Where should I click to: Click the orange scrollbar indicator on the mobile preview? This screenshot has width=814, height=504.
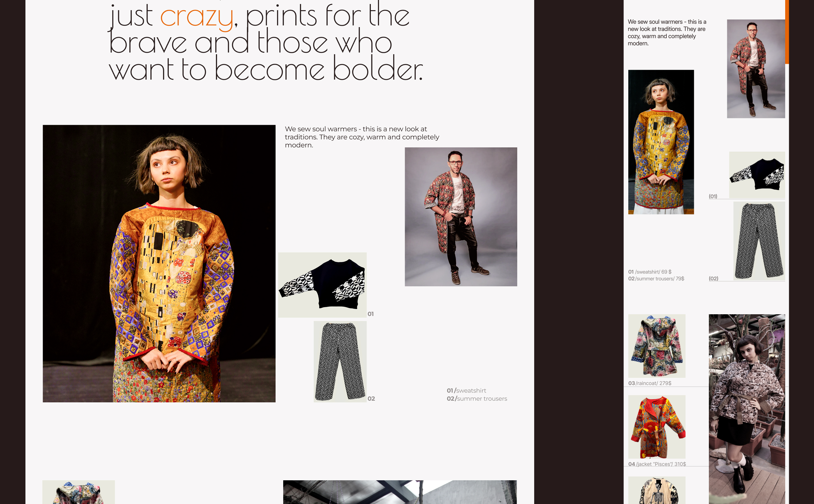[787, 32]
